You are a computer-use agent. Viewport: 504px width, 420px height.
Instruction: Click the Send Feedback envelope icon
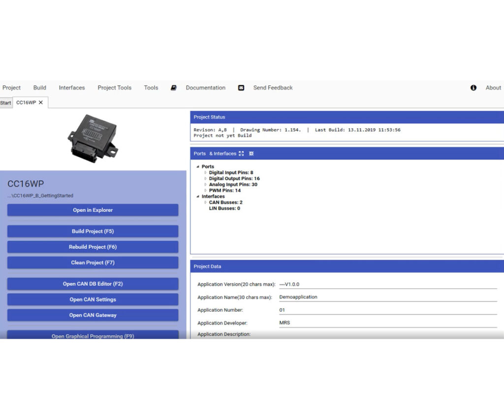point(241,88)
